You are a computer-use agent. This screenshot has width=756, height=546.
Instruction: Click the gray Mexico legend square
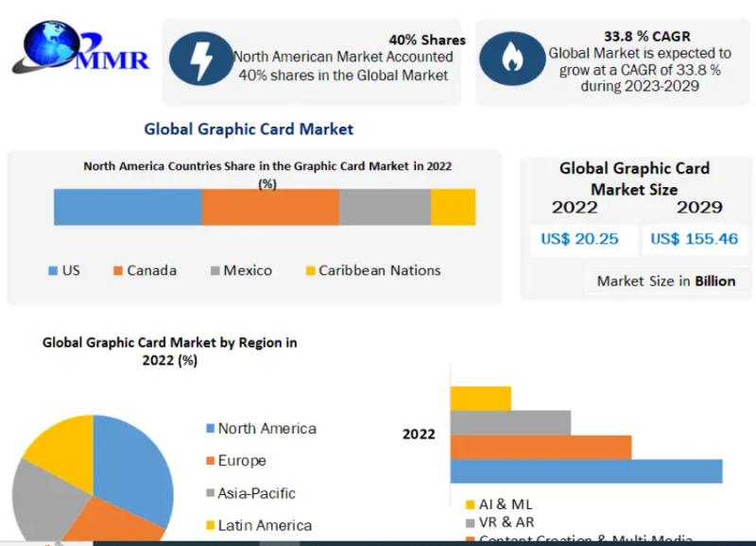pyautogui.click(x=215, y=271)
